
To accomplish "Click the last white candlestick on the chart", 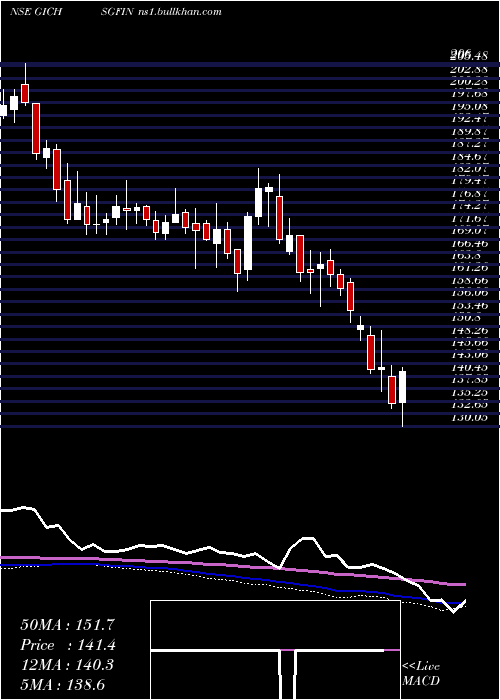I will click(x=403, y=387).
